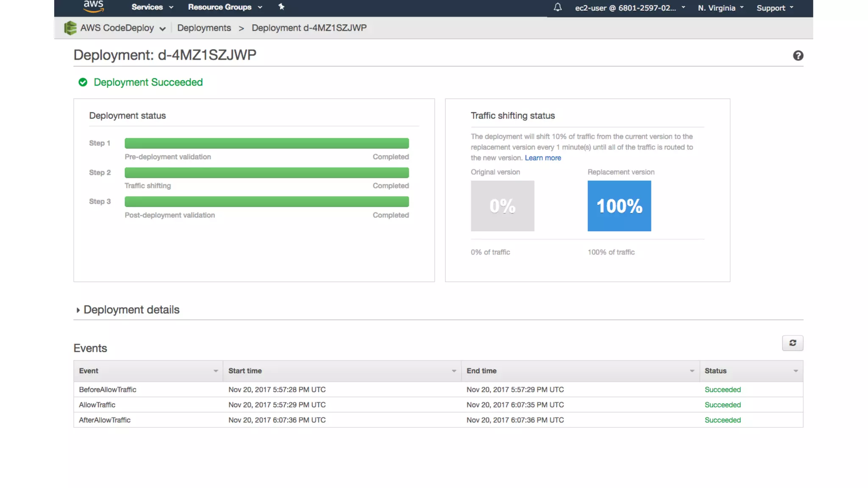The image size is (868, 488).
Task: Refresh the Events table
Action: 793,343
